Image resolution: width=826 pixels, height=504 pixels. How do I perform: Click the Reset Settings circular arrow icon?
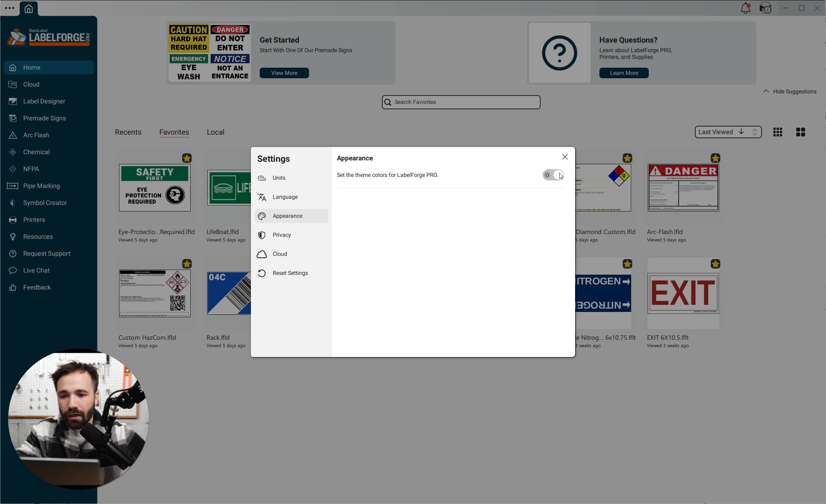262,273
